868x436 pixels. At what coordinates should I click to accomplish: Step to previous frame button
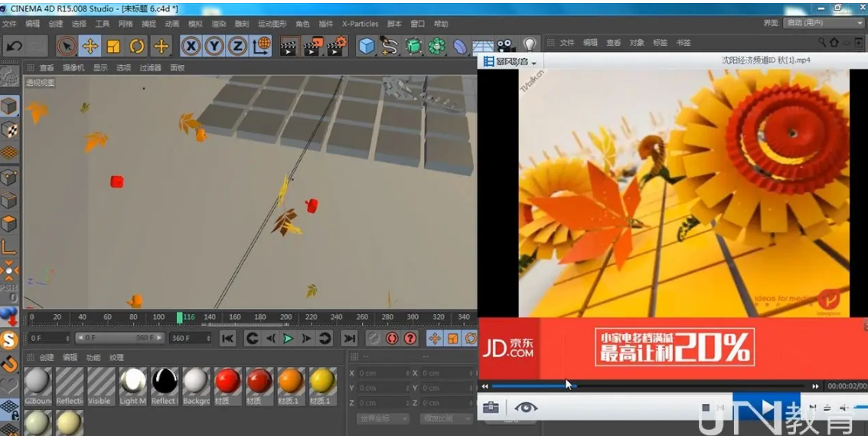[271, 339]
